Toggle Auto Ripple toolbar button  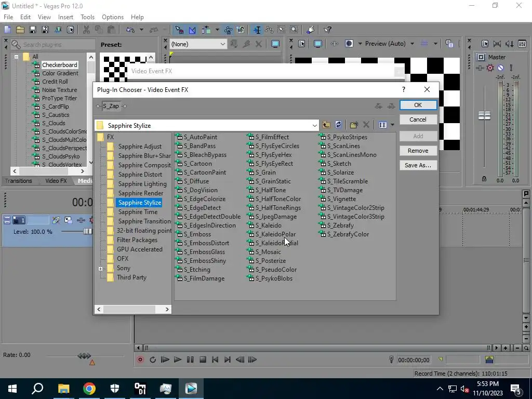pos(206,30)
